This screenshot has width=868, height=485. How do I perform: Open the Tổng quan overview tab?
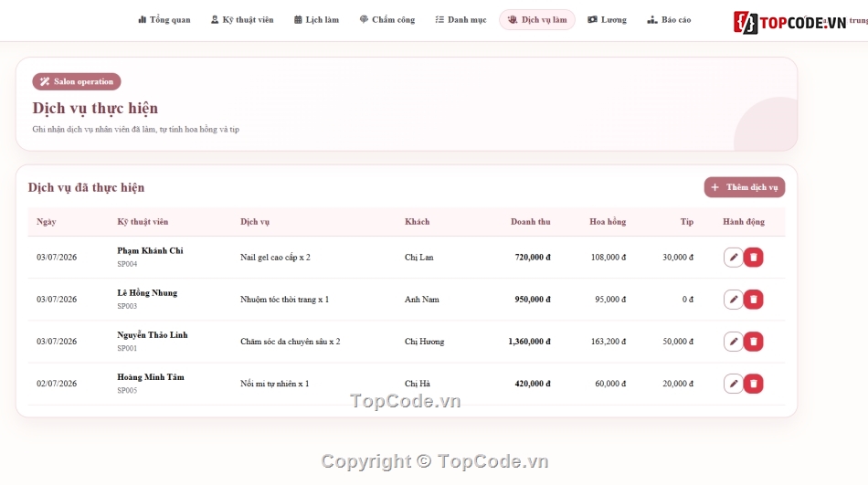coord(164,20)
